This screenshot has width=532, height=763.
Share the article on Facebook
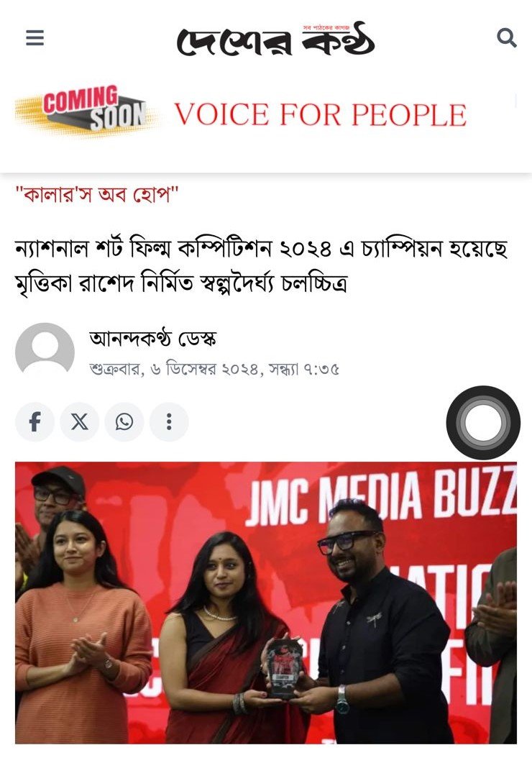[x=35, y=422]
